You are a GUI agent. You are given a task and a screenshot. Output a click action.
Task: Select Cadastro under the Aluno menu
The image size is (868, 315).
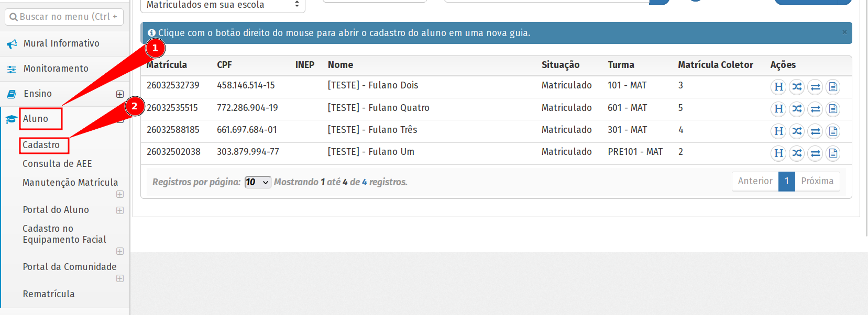[41, 145]
